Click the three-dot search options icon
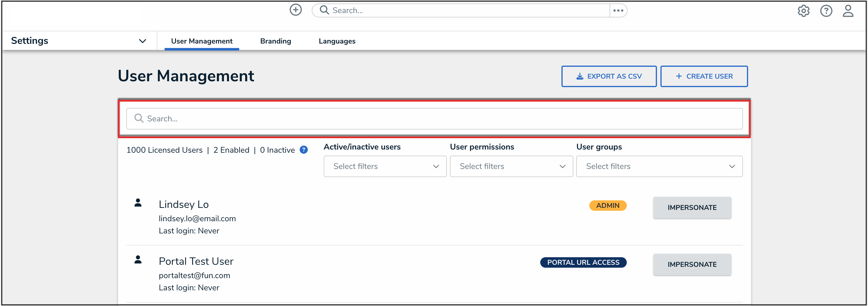The height and width of the screenshot is (306, 868). 618,10
